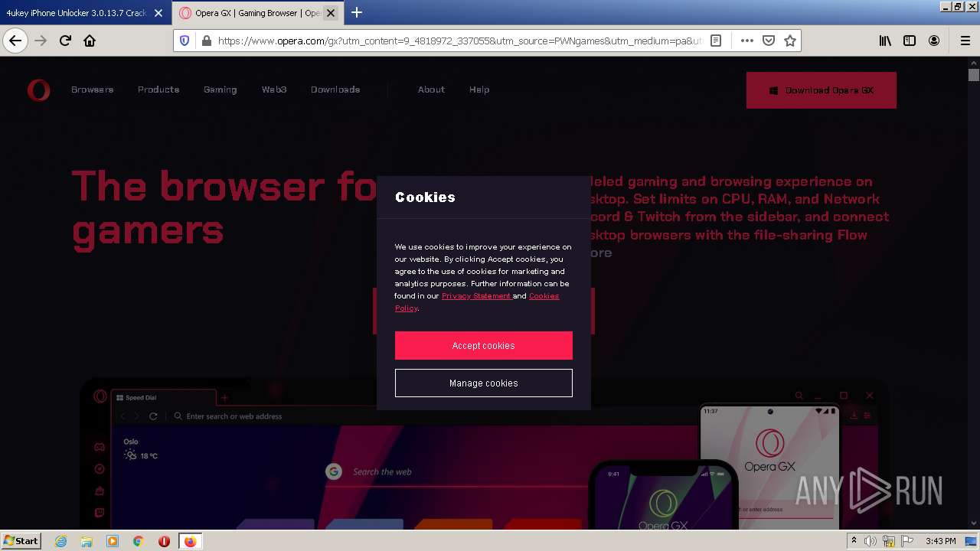
Task: Toggle reader view icon in address bar
Action: [716, 41]
